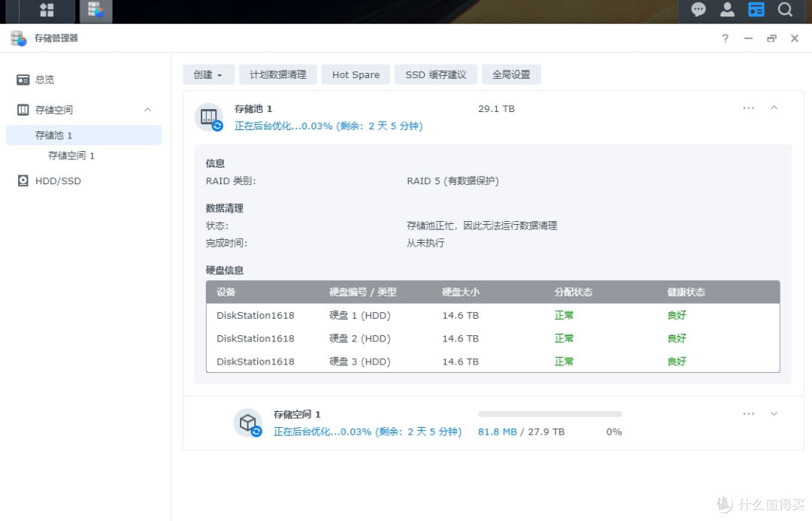Click the 硬盘大小 column header

point(460,292)
